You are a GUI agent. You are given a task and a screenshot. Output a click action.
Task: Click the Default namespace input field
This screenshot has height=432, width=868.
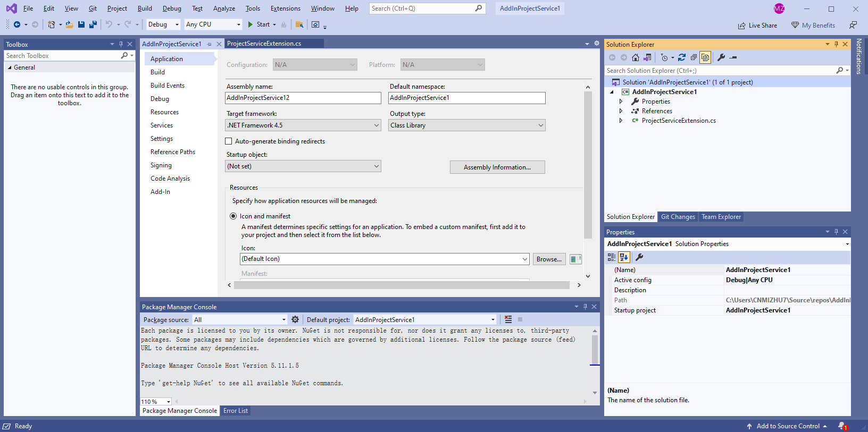click(x=467, y=98)
